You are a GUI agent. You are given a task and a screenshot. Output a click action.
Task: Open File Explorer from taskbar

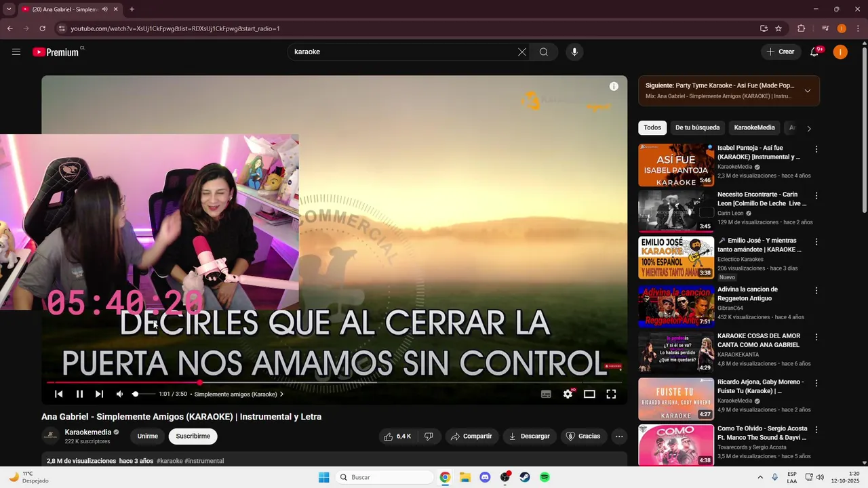[465, 477]
